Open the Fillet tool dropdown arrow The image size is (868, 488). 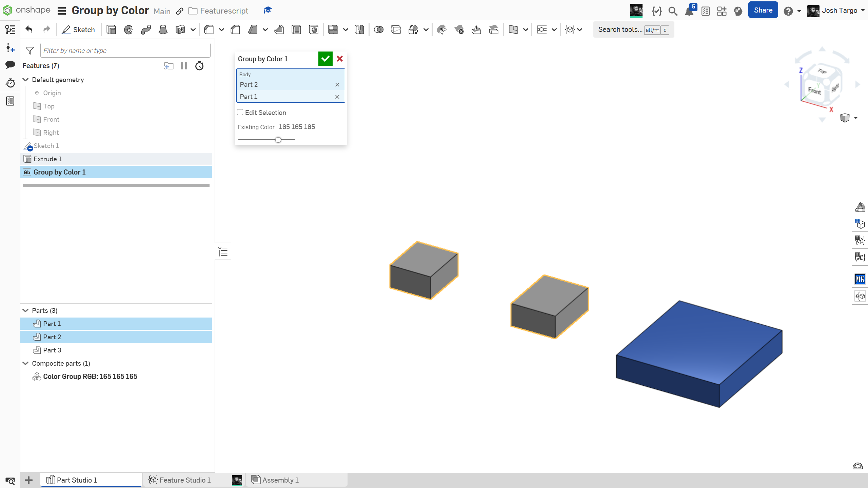(221, 30)
